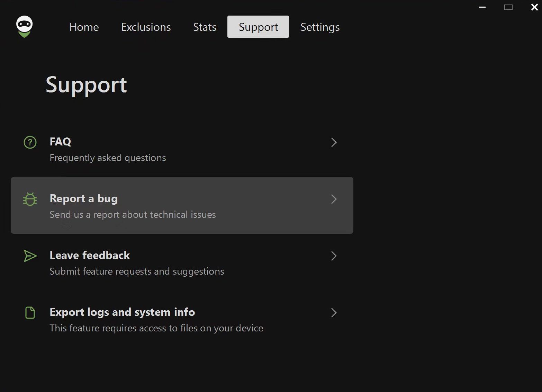Navigate to the Settings tab
The width and height of the screenshot is (542, 392).
(320, 27)
